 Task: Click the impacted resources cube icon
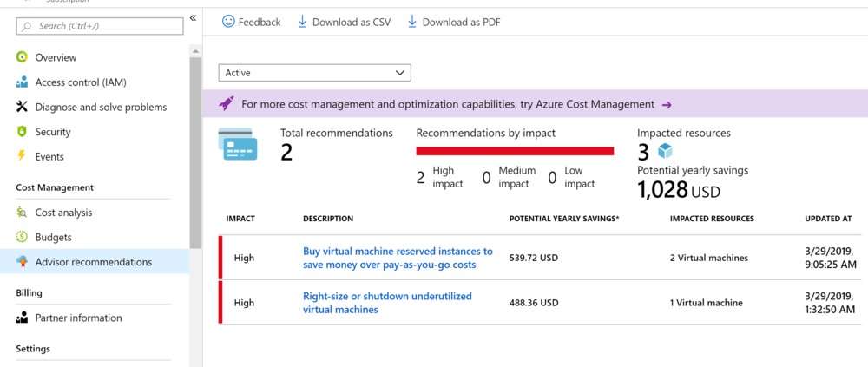pyautogui.click(x=664, y=151)
